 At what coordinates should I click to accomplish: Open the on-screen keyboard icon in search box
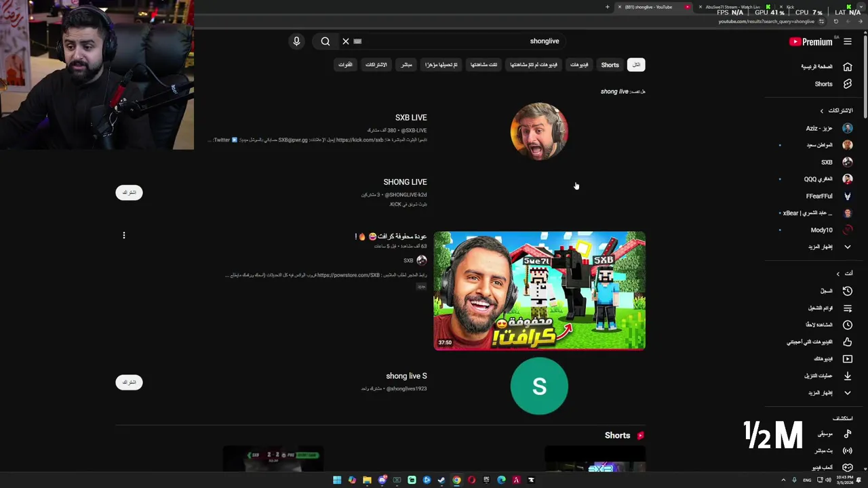point(357,41)
